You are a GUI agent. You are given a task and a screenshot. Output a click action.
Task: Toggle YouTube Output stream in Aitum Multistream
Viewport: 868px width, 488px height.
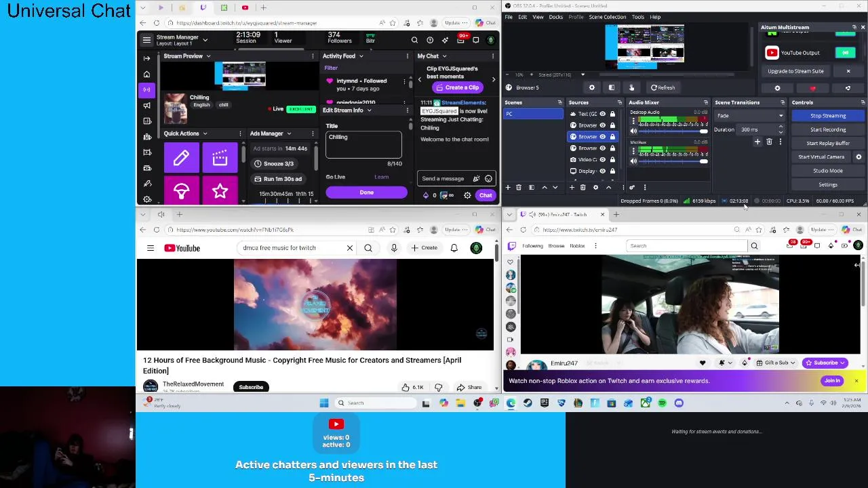[845, 53]
